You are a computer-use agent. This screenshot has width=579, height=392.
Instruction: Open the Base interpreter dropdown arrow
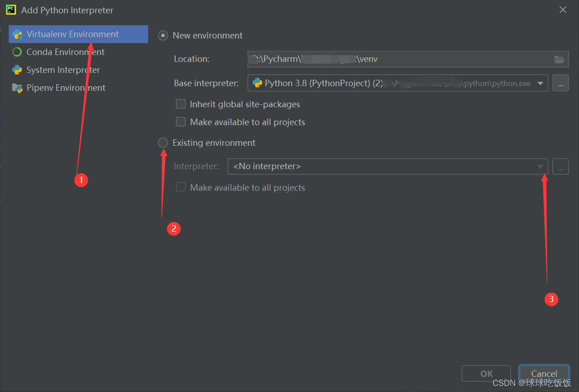point(540,83)
